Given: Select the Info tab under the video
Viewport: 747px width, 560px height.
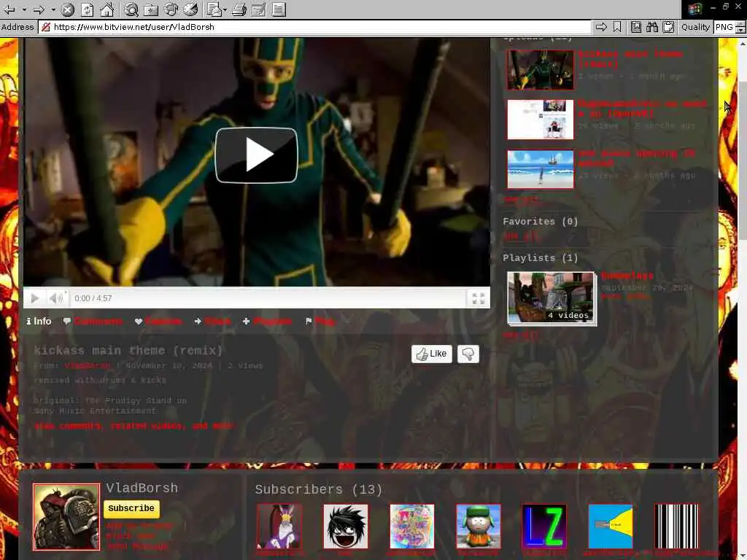Looking at the screenshot, I should pyautogui.click(x=39, y=322).
